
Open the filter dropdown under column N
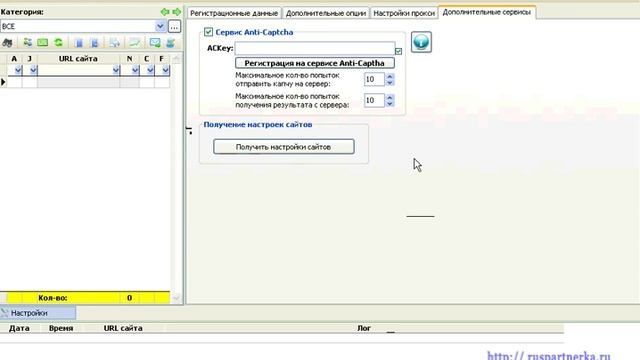pos(135,70)
